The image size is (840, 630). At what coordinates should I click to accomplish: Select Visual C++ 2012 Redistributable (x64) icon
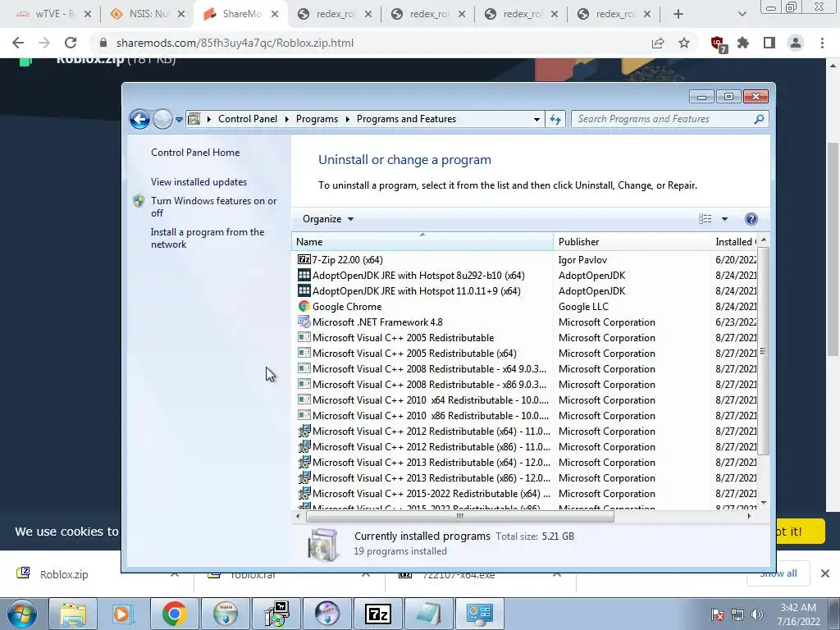304,431
